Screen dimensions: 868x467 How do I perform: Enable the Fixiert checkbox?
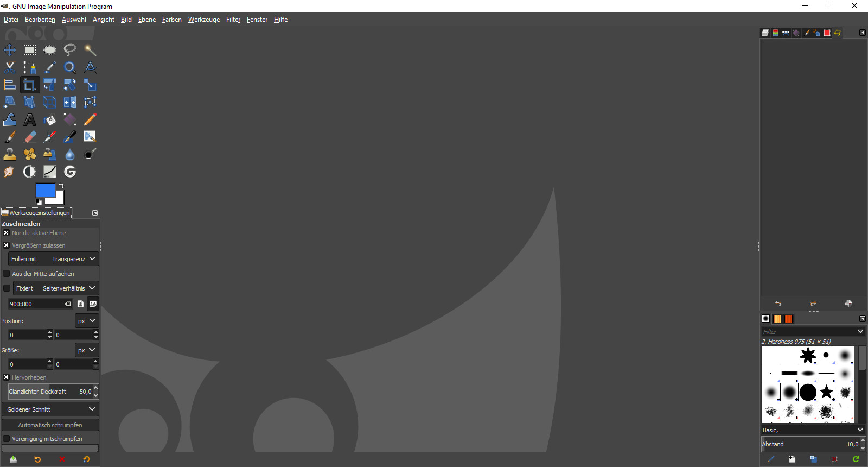click(x=7, y=288)
